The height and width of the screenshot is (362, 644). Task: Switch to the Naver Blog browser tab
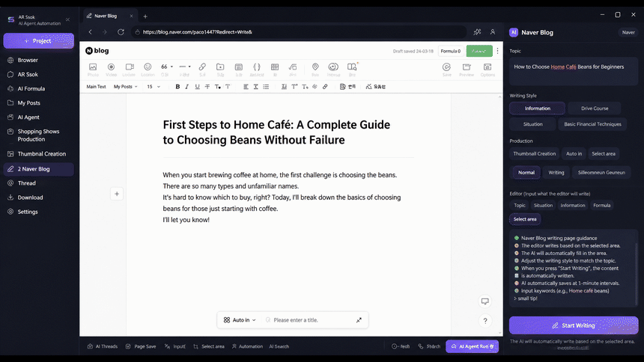pos(109,16)
